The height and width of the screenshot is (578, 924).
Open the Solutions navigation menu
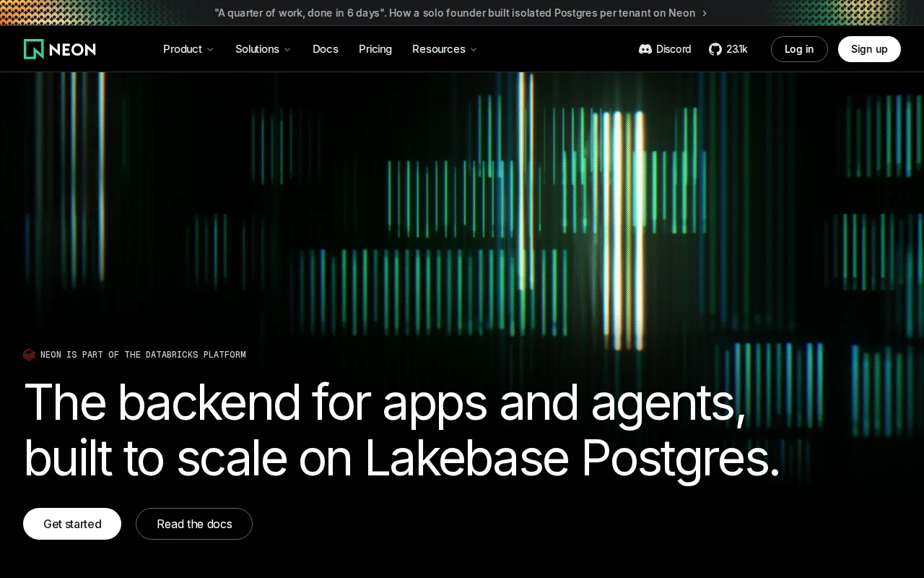coord(263,49)
